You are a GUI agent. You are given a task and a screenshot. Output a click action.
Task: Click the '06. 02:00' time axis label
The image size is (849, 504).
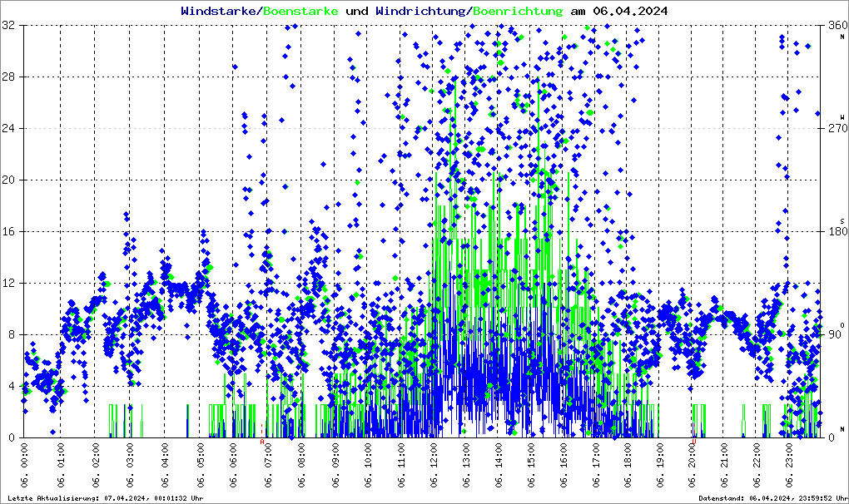click(x=96, y=465)
